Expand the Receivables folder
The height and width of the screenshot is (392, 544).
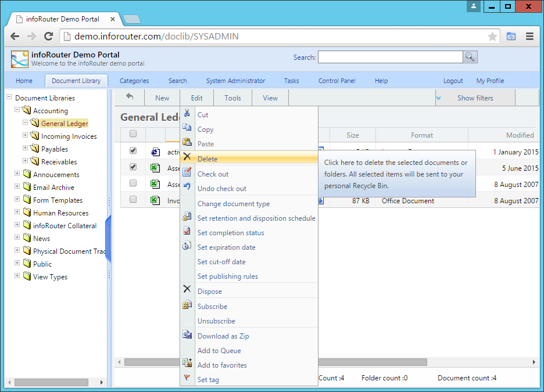[26, 161]
